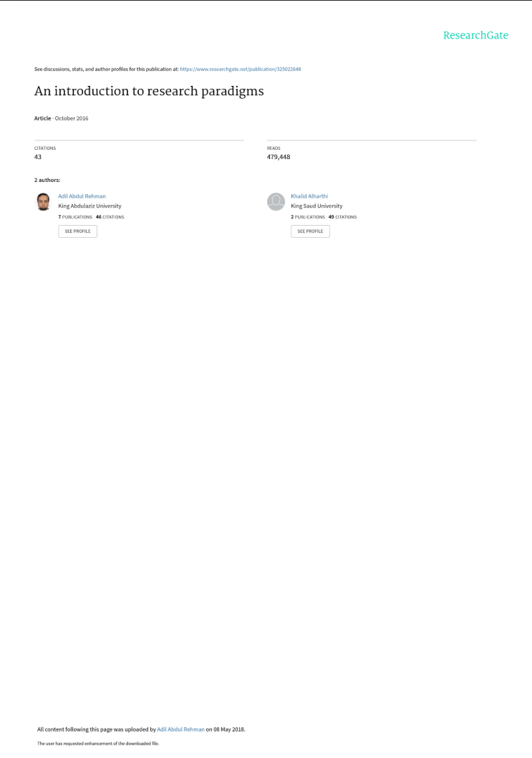Click the ResearchGate logo
The height and width of the screenshot is (758, 532).
point(475,35)
